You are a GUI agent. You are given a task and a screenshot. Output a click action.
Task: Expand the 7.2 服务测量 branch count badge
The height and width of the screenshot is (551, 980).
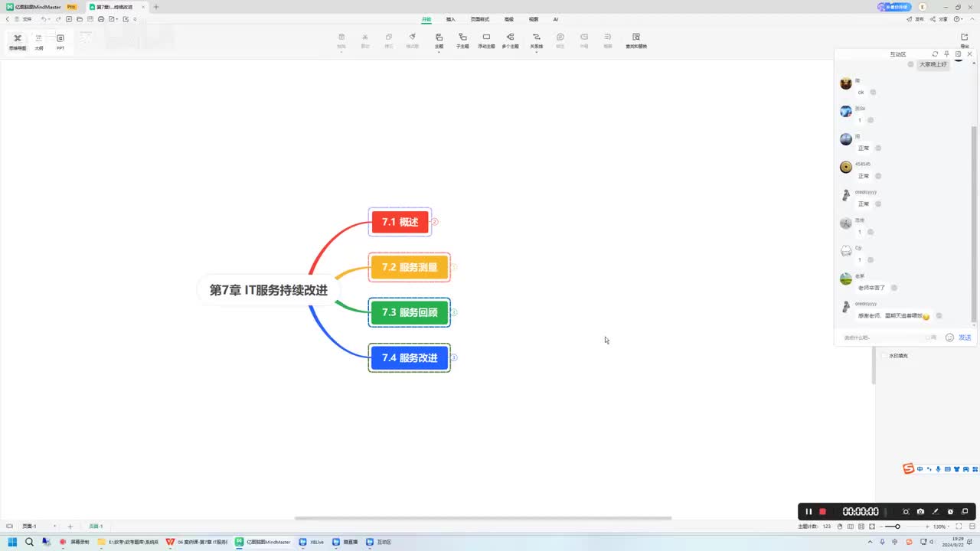[454, 267]
